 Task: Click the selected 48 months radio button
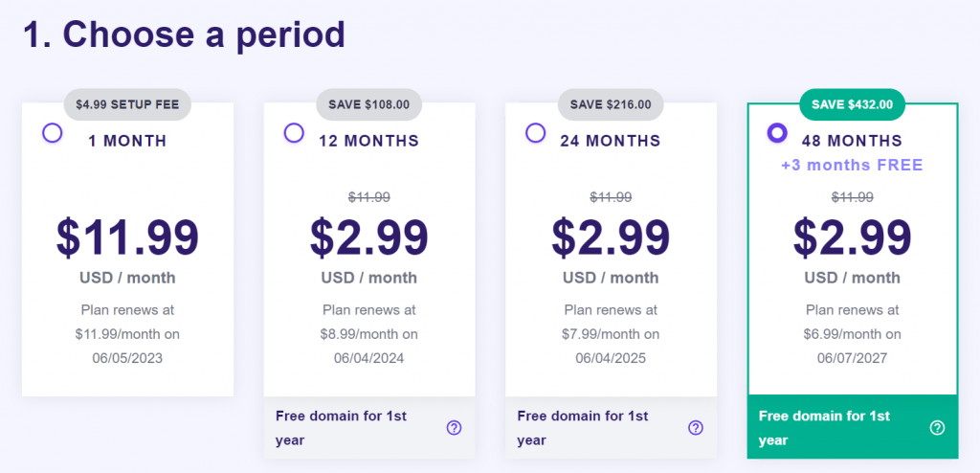[x=777, y=133]
